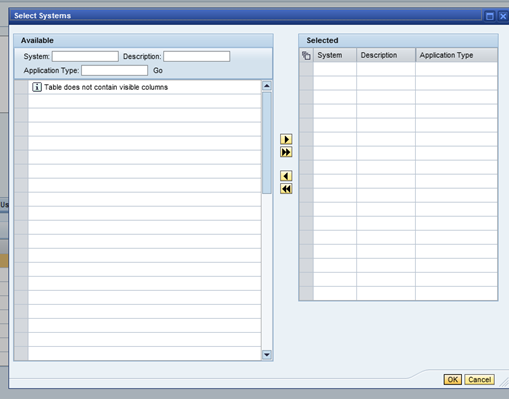Click the info icon beside table message
This screenshot has height=399, width=509.
37,87
